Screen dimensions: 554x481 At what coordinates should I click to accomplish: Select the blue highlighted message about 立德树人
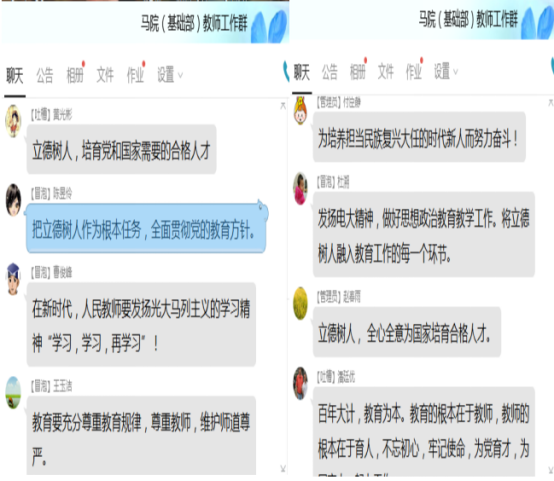(146, 228)
